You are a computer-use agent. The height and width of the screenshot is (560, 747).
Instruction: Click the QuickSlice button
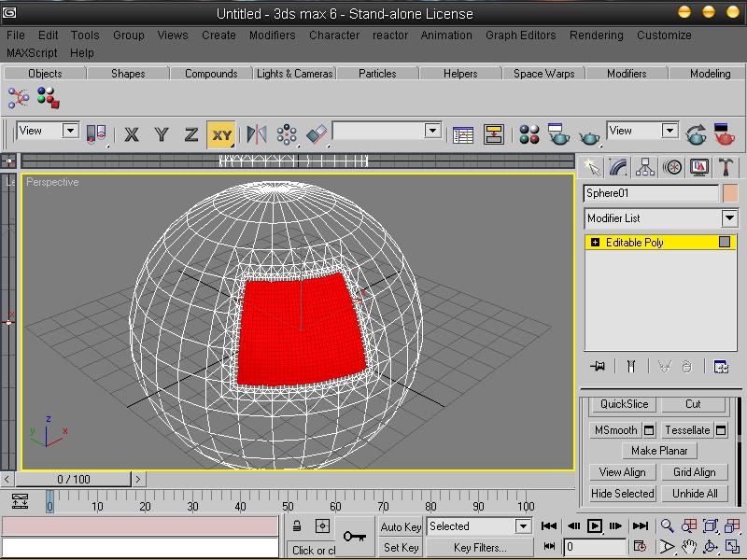click(624, 404)
